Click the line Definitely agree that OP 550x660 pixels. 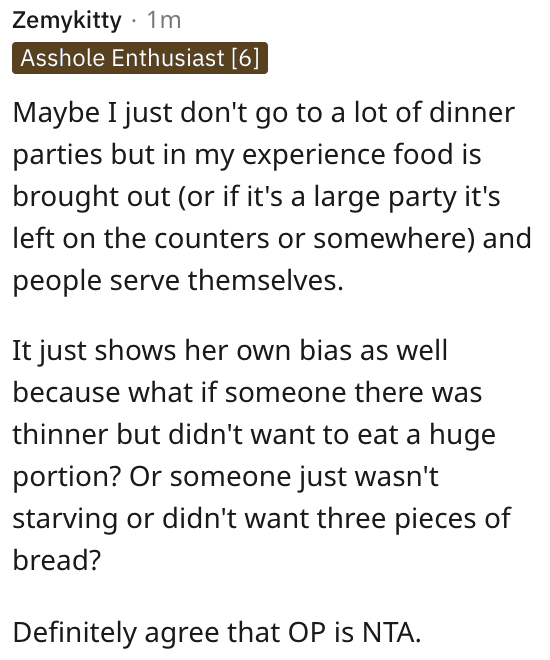coord(217,632)
